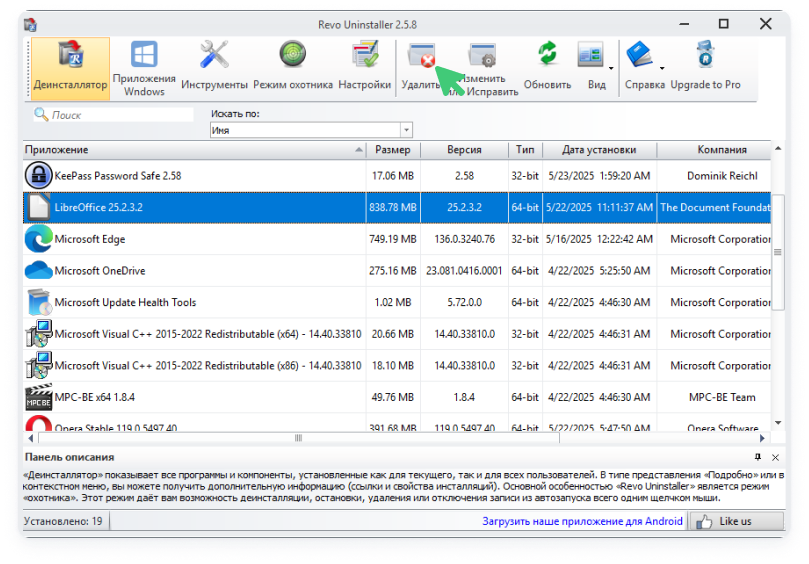Screen dimensions: 809x564
Task: Pin the Панель описания panel
Action: coord(757,457)
